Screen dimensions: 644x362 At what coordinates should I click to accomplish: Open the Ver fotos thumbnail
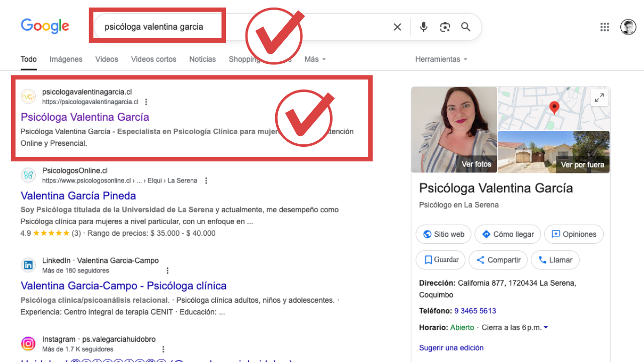click(454, 130)
